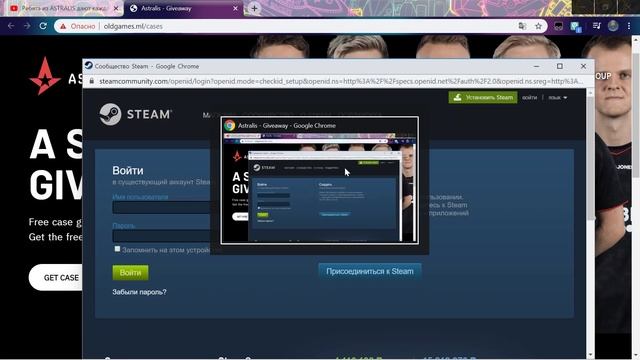
Task: Click 'Присоединиться к Steam' button
Action: coord(369,271)
